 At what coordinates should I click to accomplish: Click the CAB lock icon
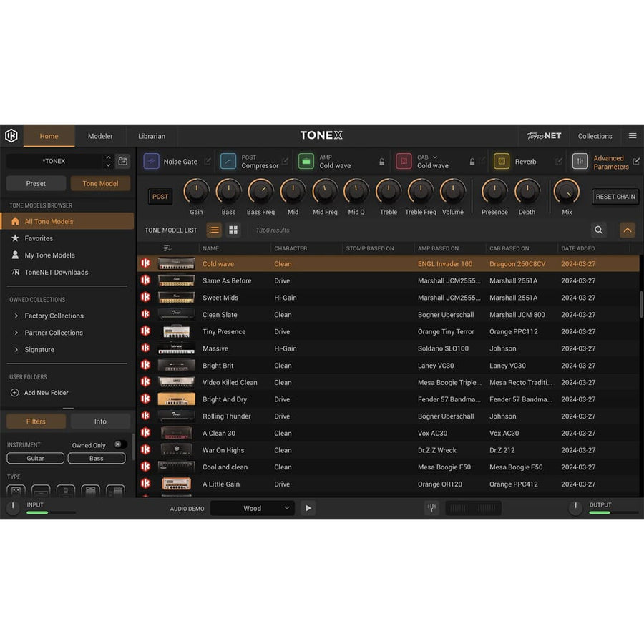pos(472,162)
